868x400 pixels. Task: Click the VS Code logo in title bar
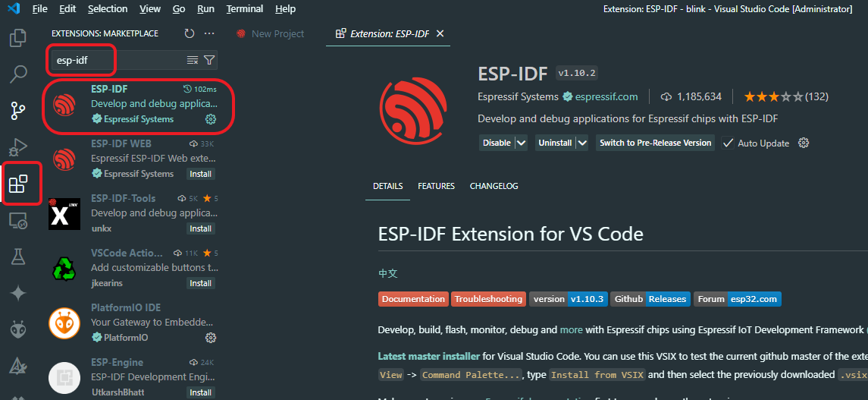click(x=14, y=9)
